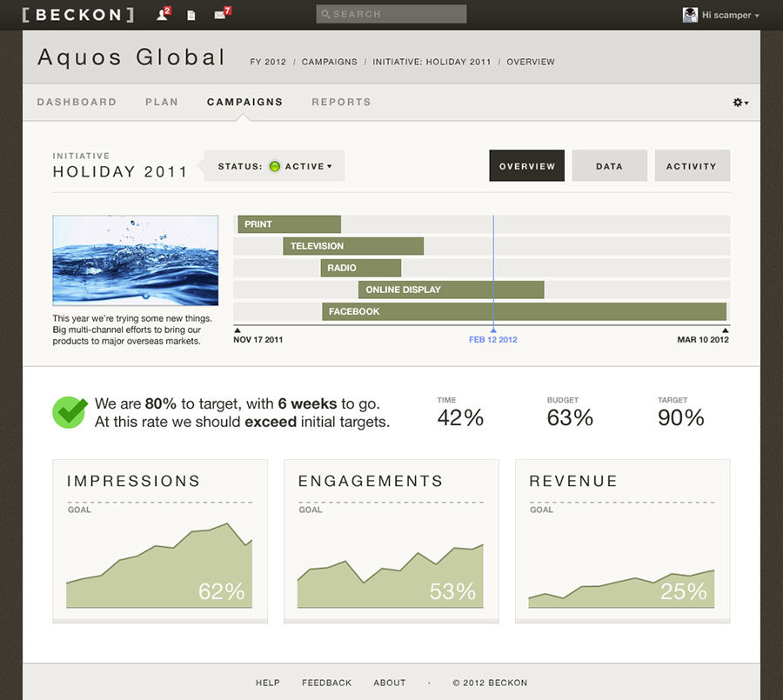This screenshot has height=700, width=783.
Task: Open the Feedback footer link
Action: coord(326,683)
